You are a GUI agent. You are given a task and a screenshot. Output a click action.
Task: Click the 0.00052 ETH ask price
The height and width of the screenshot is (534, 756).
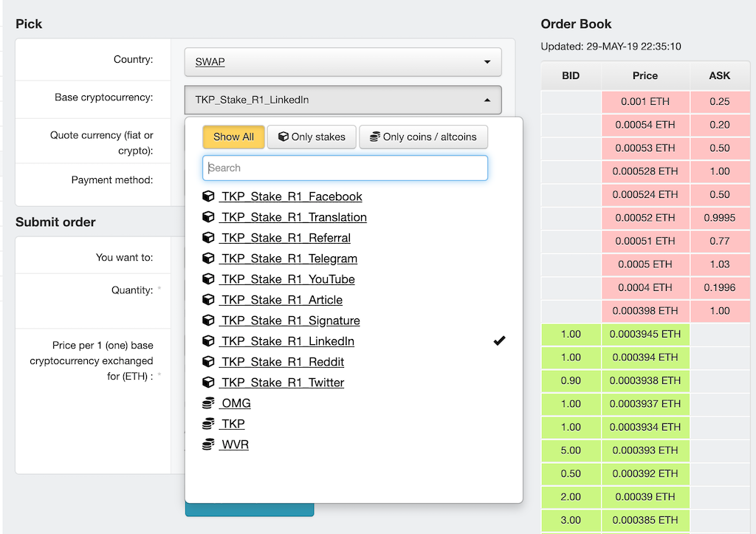[x=645, y=218]
